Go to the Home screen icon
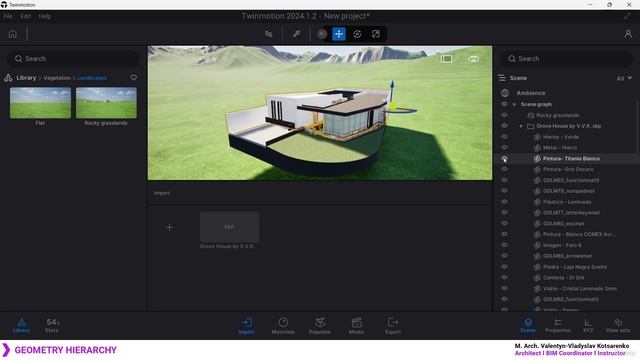640x360 pixels. coord(13,34)
